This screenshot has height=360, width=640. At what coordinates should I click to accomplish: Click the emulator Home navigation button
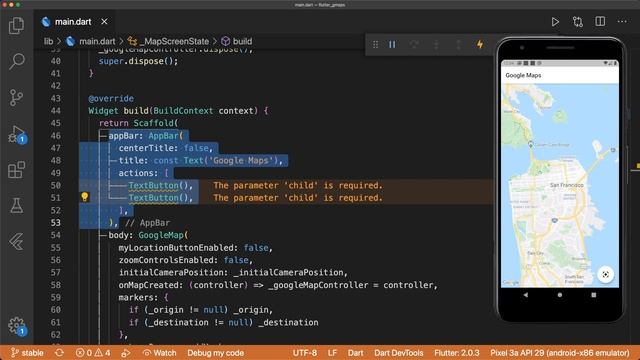pos(560,295)
